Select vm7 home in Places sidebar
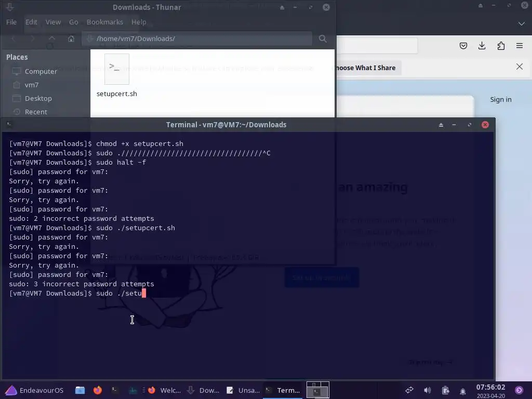The image size is (532, 399). click(32, 85)
